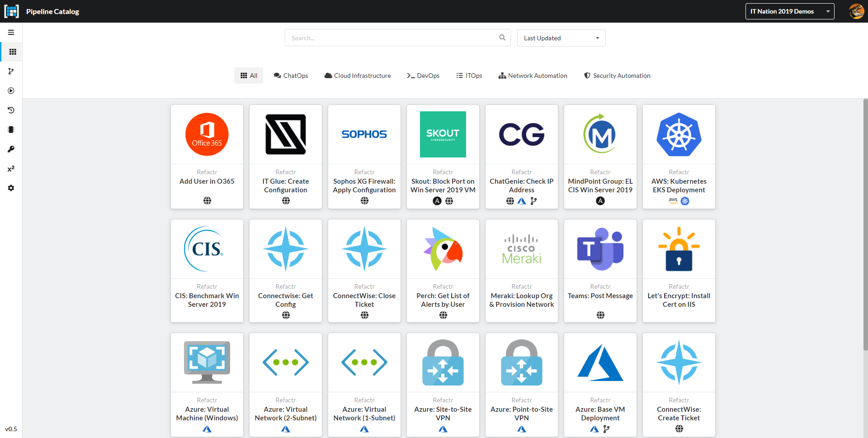Click the Search input field
This screenshot has height=438, width=868.
tap(398, 38)
